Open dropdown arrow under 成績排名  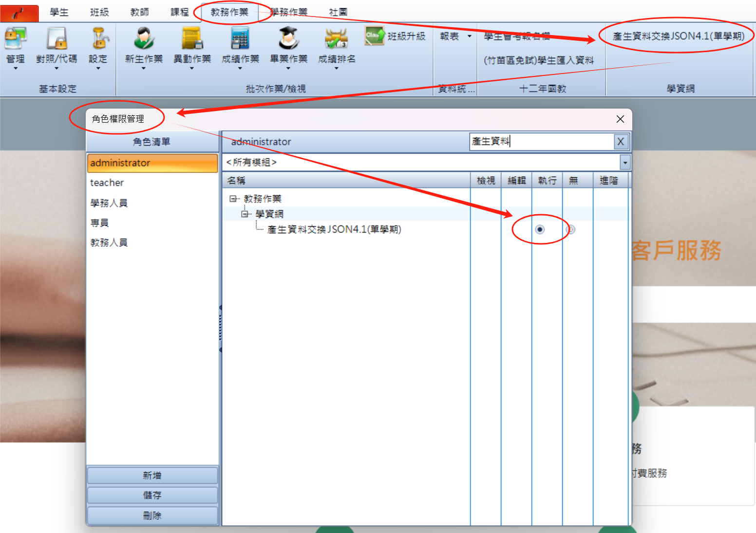point(337,68)
